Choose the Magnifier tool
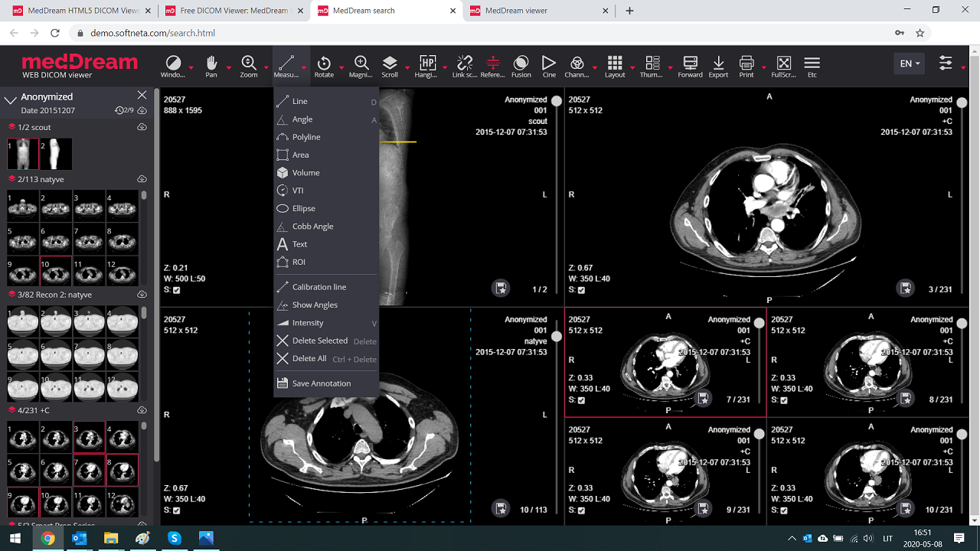Viewport: 980px width, 551px height. [361, 66]
